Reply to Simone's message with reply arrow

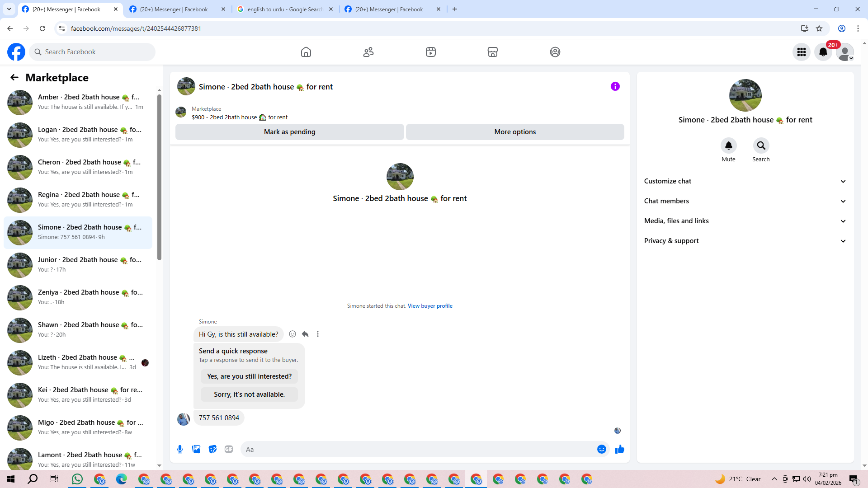tap(305, 334)
